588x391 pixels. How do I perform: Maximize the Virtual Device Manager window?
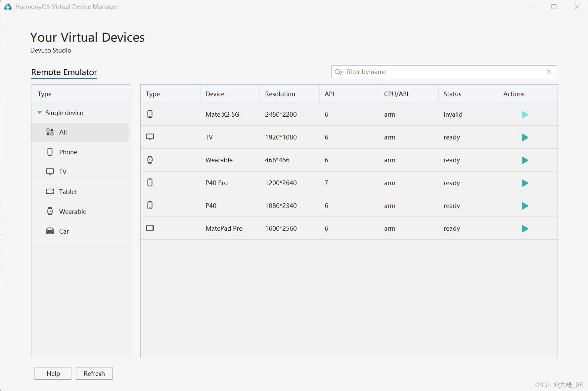click(554, 7)
